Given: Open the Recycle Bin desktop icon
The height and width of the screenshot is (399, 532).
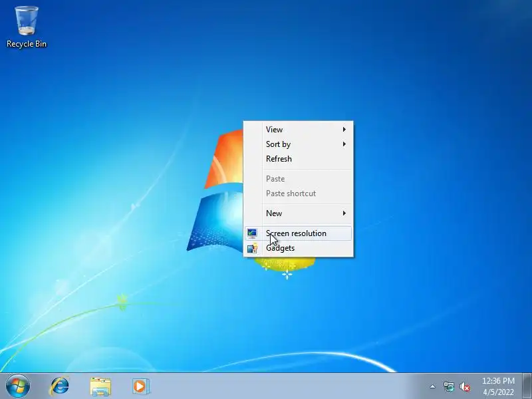Looking at the screenshot, I should point(27,27).
